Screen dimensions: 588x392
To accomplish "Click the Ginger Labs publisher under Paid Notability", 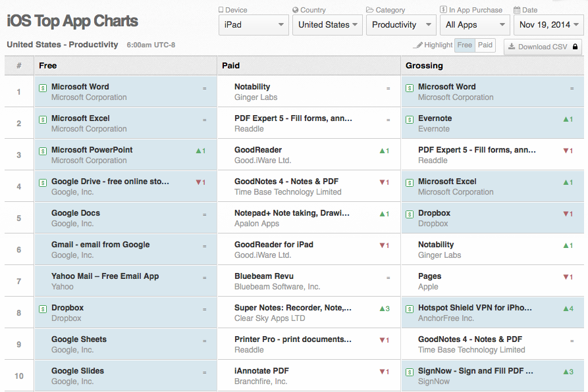I will tap(255, 97).
